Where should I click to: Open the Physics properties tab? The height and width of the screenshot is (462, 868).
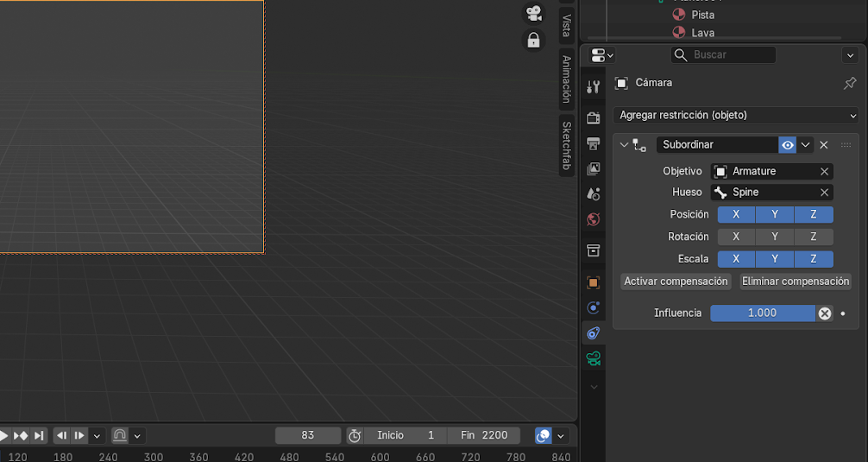coord(593,307)
